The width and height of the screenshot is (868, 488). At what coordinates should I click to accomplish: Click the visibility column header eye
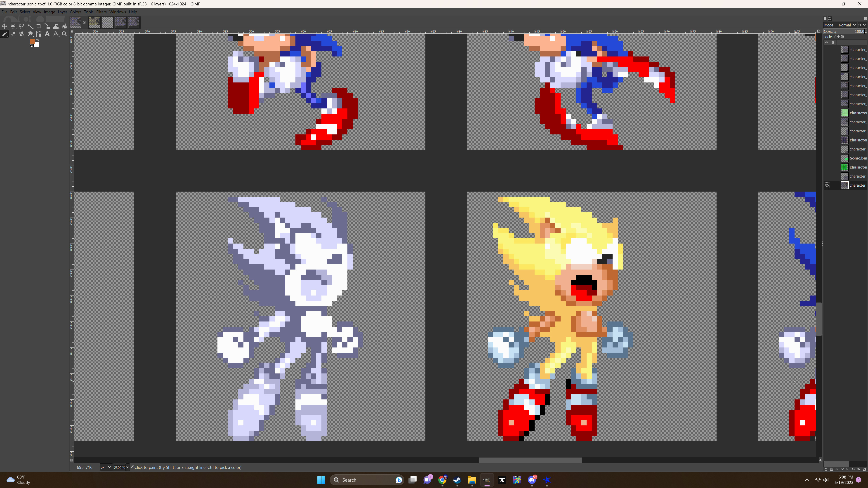[827, 42]
